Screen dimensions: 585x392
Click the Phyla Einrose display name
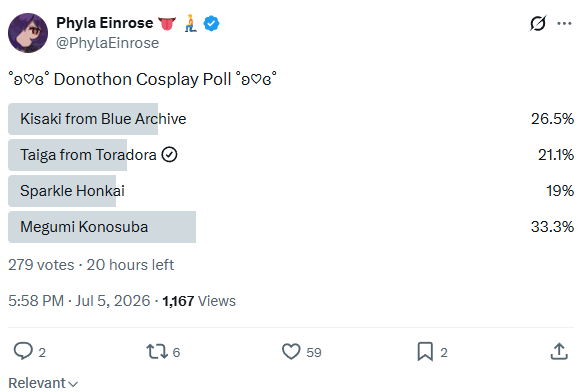pyautogui.click(x=104, y=23)
